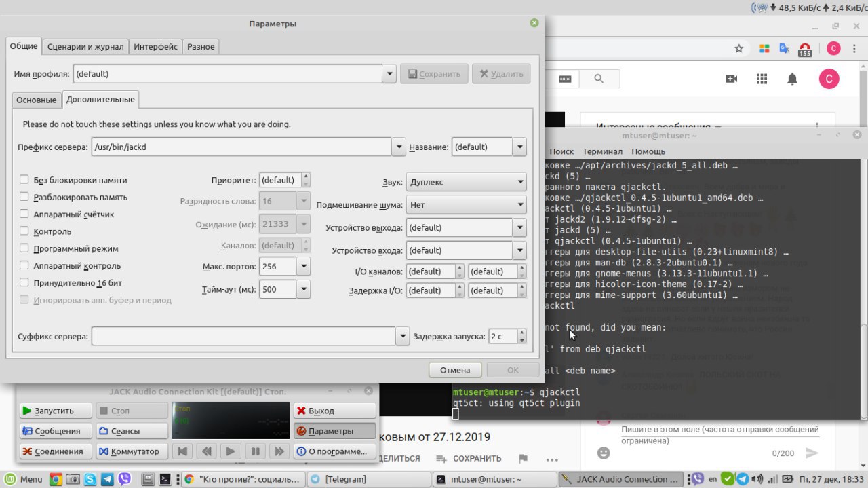Click the YouTube create video camera icon
Screen dimensions: 868x488
pyautogui.click(x=731, y=79)
